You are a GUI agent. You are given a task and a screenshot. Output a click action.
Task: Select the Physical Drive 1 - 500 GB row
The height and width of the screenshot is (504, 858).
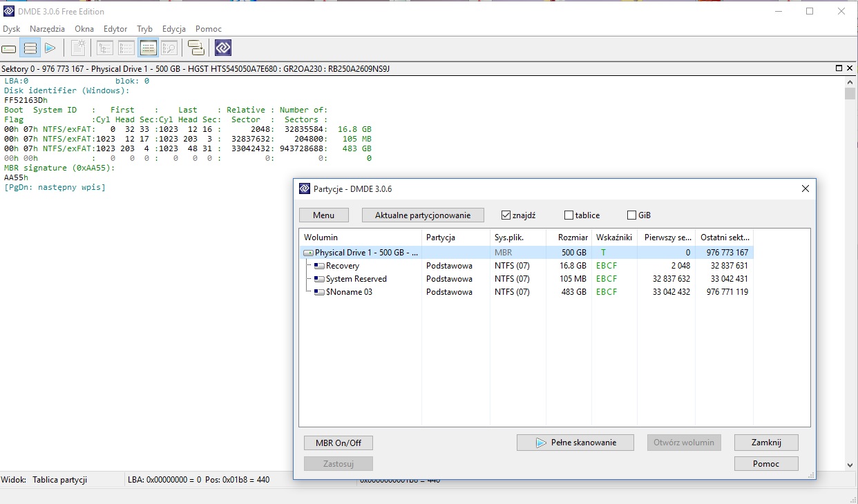pos(528,253)
